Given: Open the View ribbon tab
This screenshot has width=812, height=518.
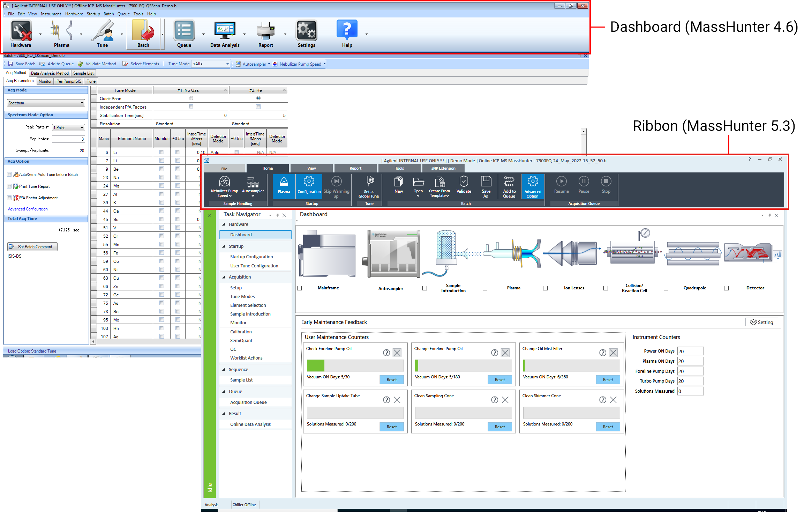Looking at the screenshot, I should pos(311,168).
